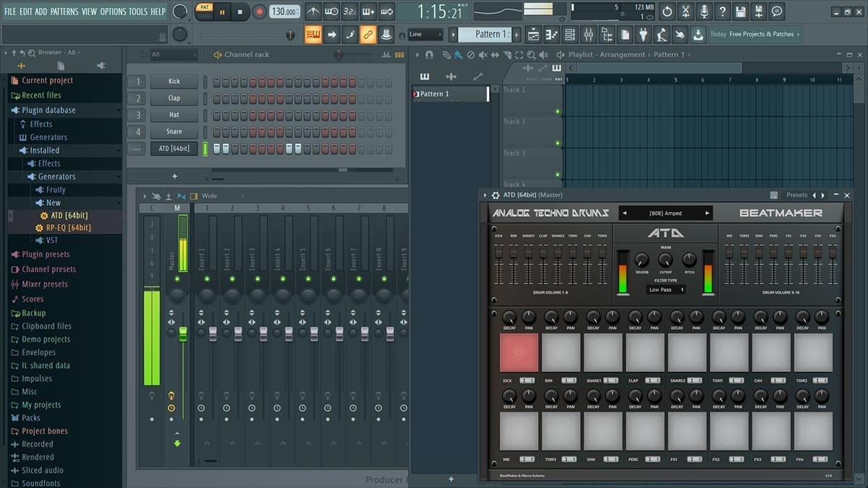Click the microphone one-click recording icon
The width and height of the screenshot is (868, 488).
(x=704, y=12)
